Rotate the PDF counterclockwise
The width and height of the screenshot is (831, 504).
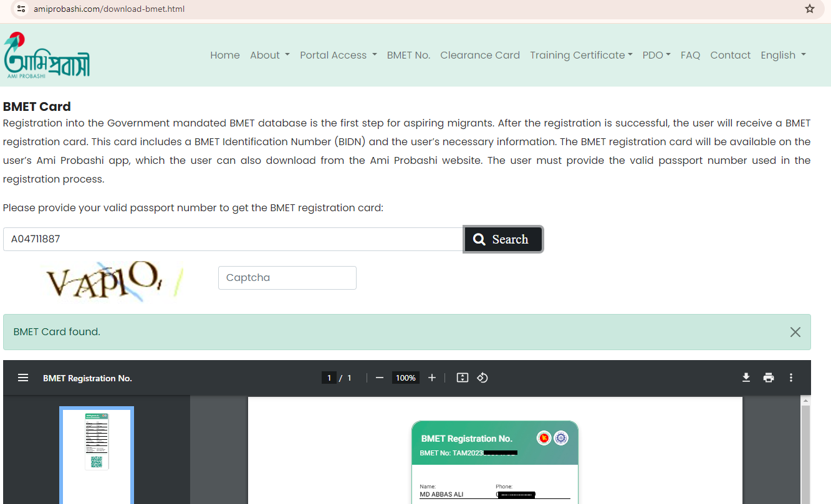coord(482,378)
